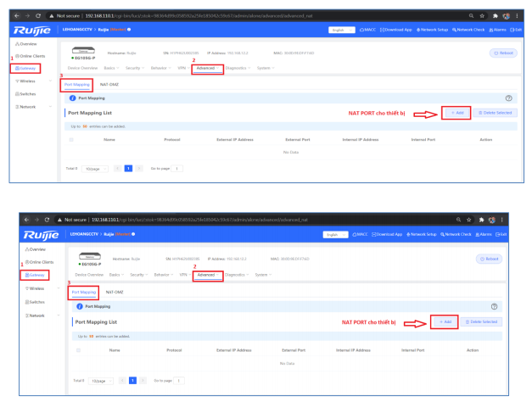The image size is (532, 402).
Task: Tick select-all checkbox in upper Port Mapping table
Action: pyautogui.click(x=71, y=139)
